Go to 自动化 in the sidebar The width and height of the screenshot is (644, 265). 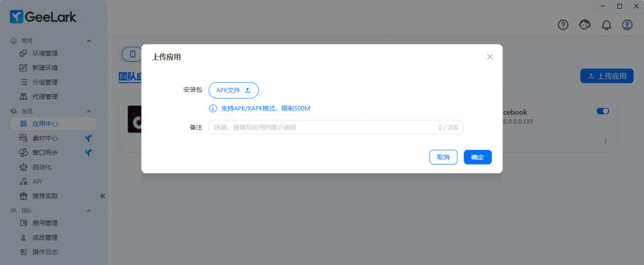click(x=42, y=167)
